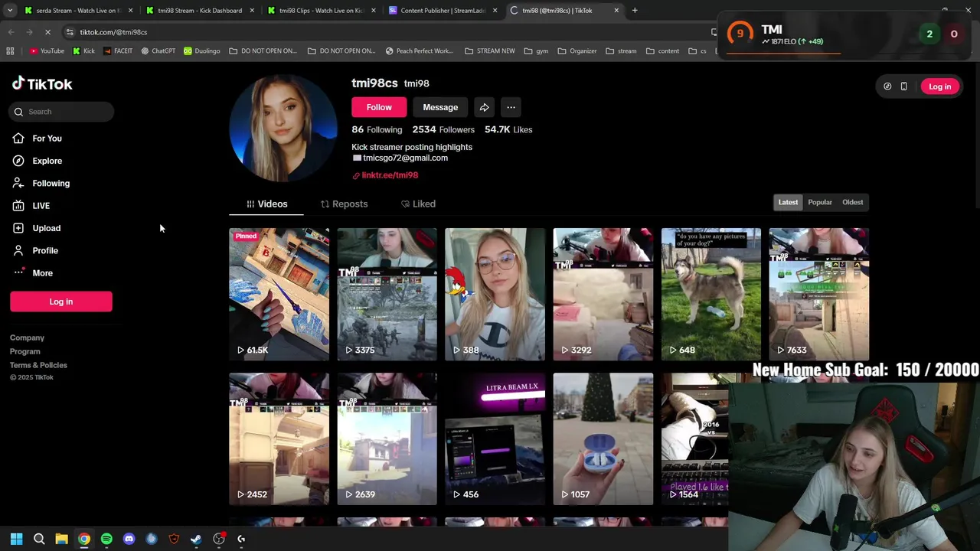Switch to the Reposts tab
The height and width of the screenshot is (551, 980).
(344, 204)
